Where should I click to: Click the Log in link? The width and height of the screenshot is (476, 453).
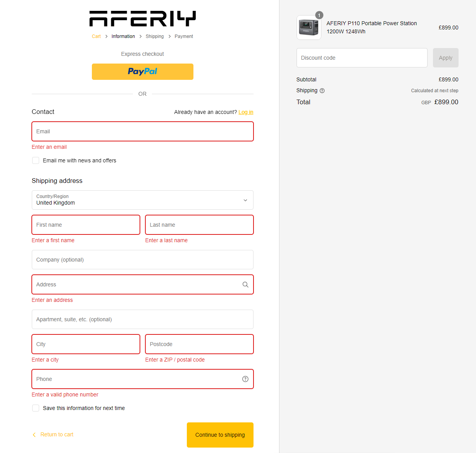pos(246,112)
